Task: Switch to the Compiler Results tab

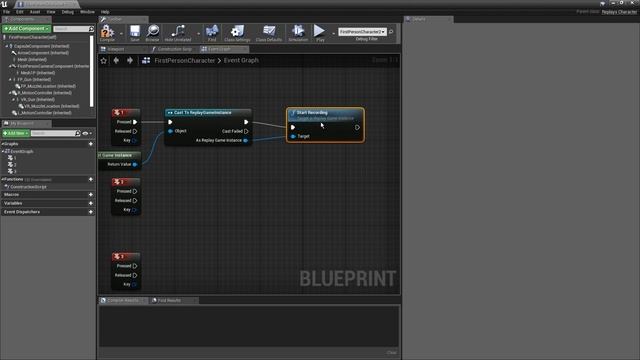Action: pyautogui.click(x=123, y=300)
